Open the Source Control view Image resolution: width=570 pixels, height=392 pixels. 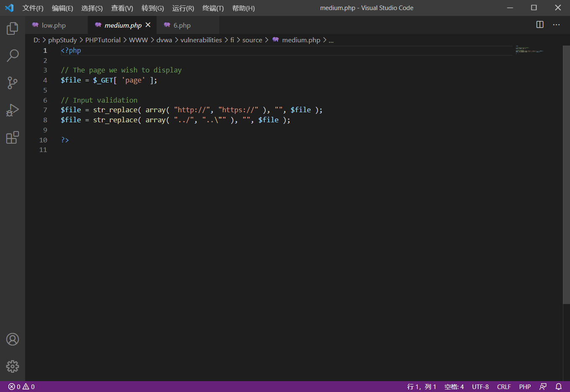tap(13, 83)
